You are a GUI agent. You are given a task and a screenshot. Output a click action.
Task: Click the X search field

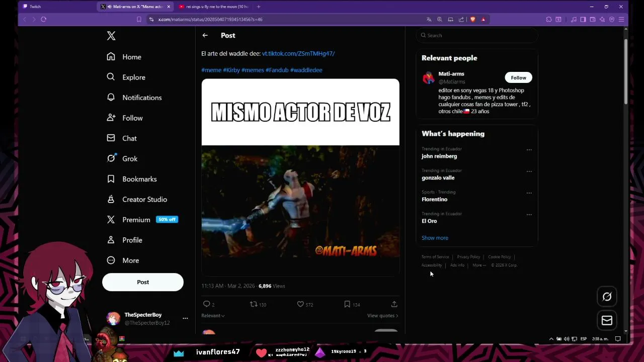477,35
